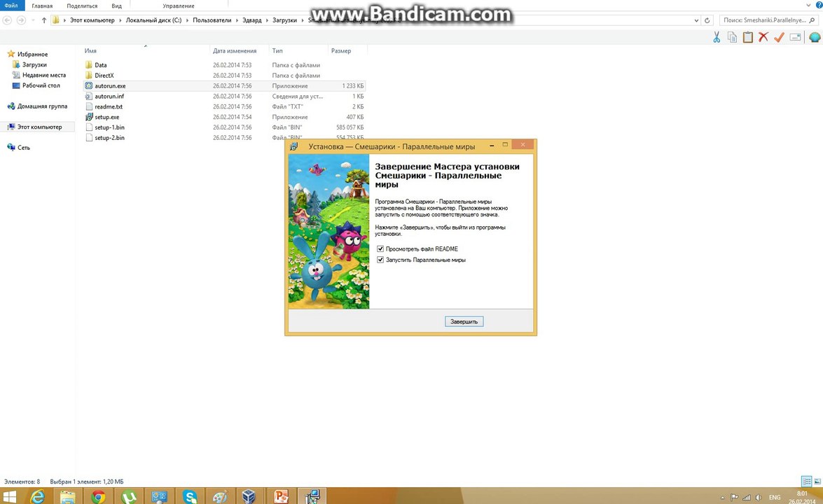Click the Cut scissors toolbar icon
823x504 pixels.
tap(717, 37)
